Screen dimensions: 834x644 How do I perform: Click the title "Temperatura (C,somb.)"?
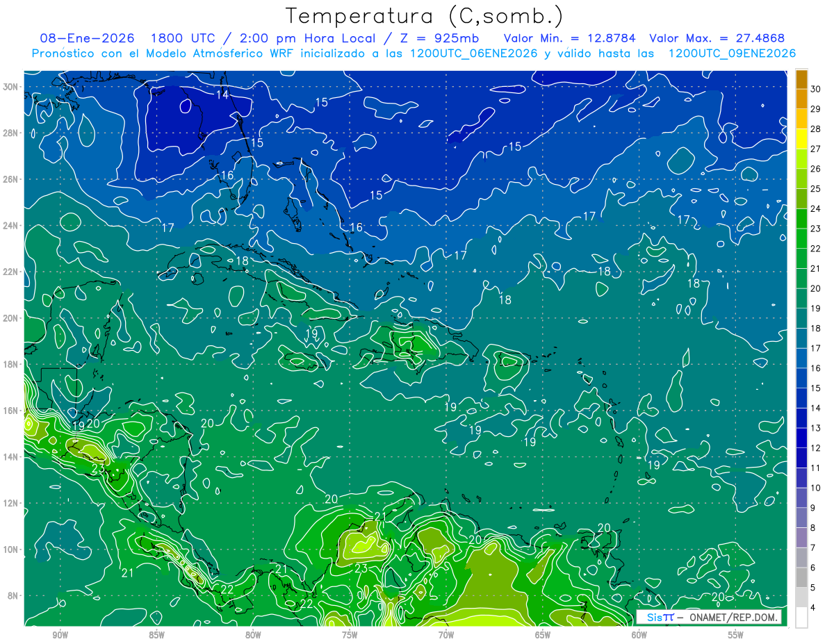point(424,16)
